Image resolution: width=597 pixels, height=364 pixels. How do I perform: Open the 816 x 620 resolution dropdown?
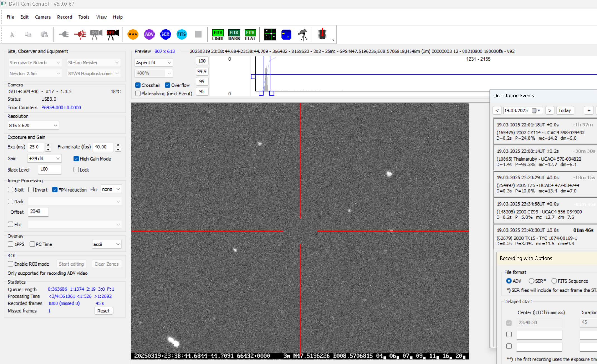point(33,125)
